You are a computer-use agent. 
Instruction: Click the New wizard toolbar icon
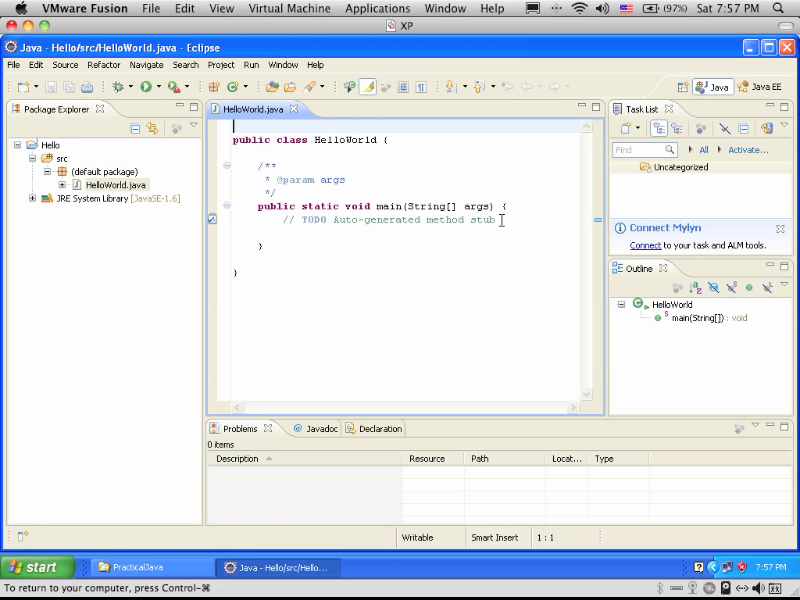(23, 87)
